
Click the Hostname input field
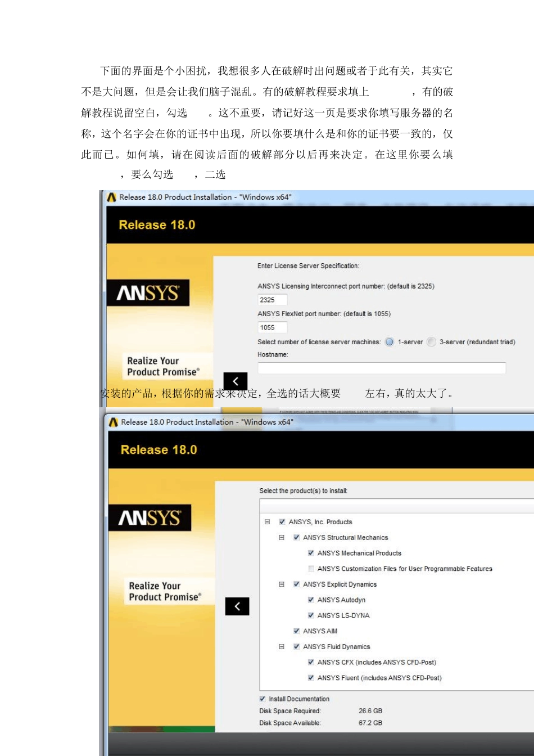[x=382, y=368]
